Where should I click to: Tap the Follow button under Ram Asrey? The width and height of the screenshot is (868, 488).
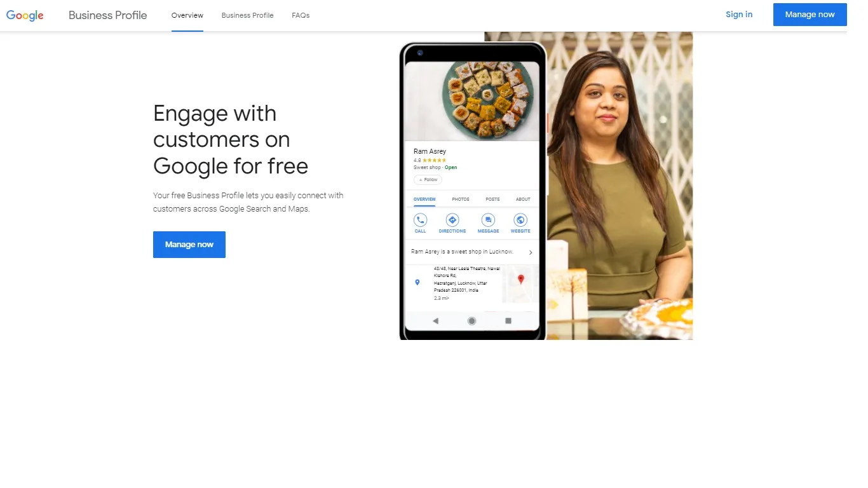coord(428,180)
